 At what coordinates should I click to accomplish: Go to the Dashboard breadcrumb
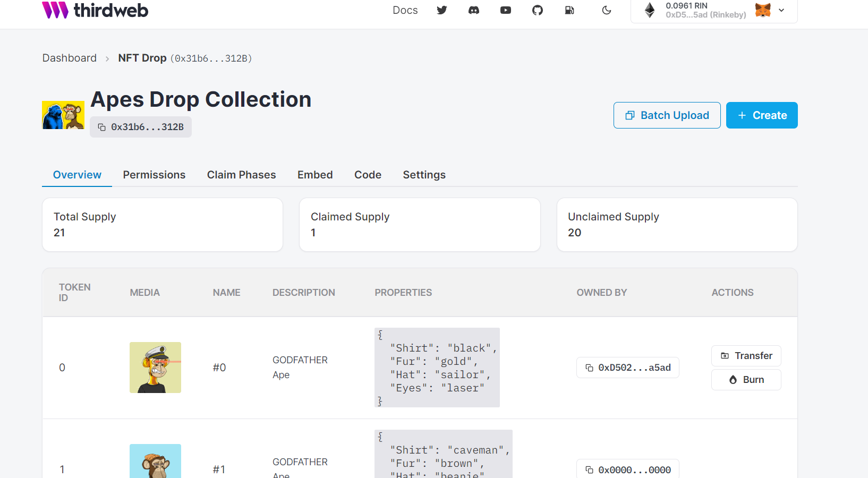(x=70, y=58)
